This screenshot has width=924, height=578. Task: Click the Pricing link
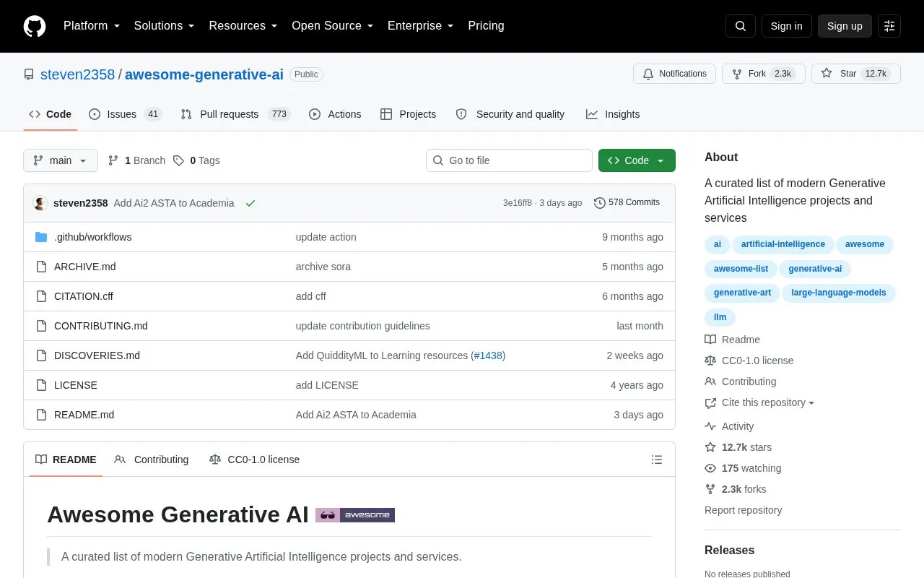486,26
